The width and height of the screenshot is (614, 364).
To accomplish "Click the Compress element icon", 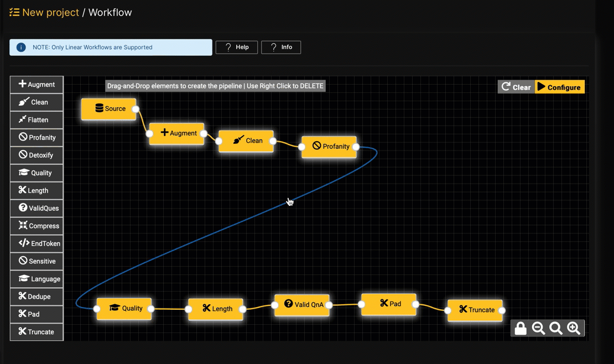I will tap(37, 226).
